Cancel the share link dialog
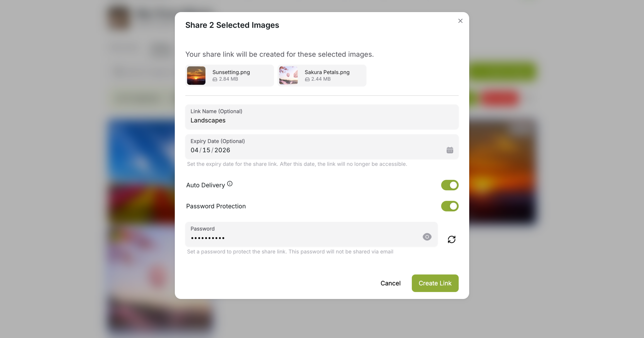644x338 pixels. [x=390, y=283]
